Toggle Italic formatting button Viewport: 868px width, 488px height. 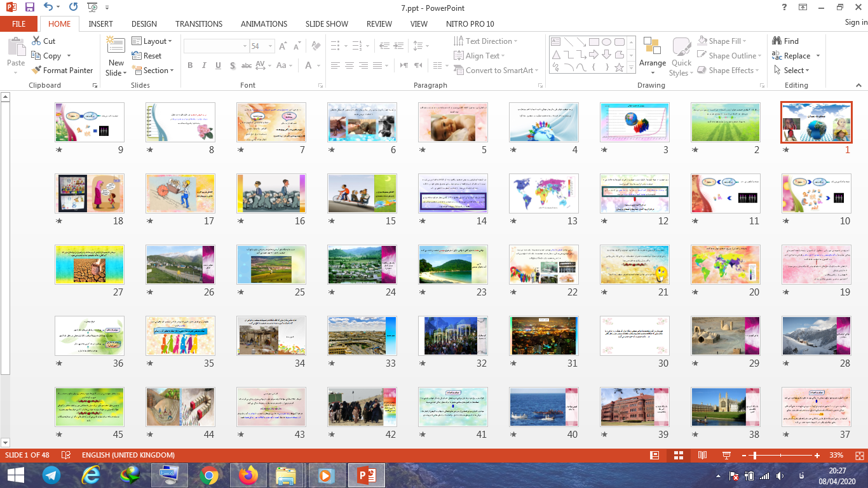pyautogui.click(x=204, y=65)
